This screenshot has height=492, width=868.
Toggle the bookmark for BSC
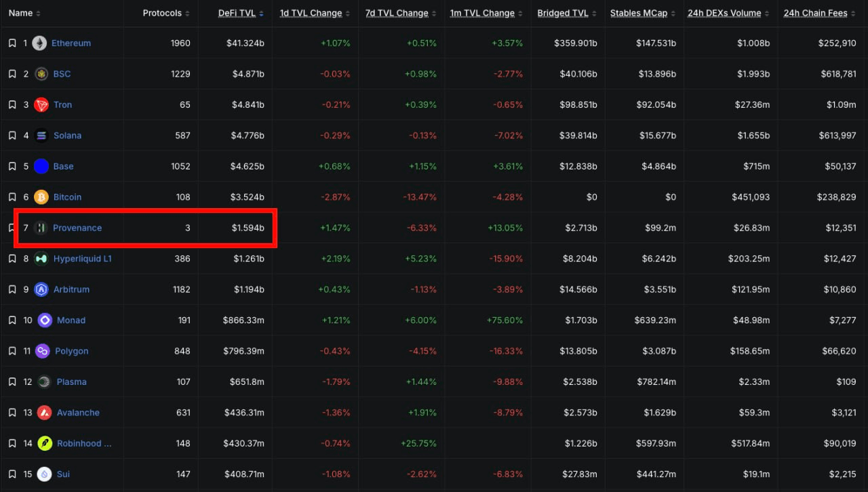point(12,74)
